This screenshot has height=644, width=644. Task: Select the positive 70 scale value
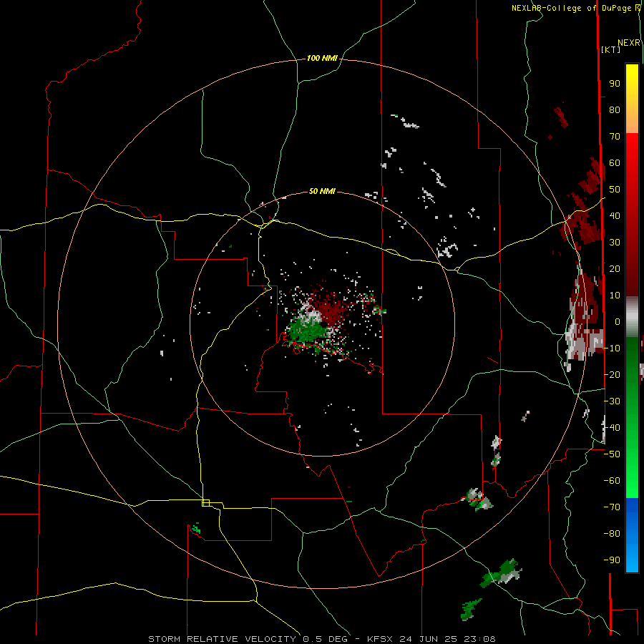pyautogui.click(x=615, y=137)
